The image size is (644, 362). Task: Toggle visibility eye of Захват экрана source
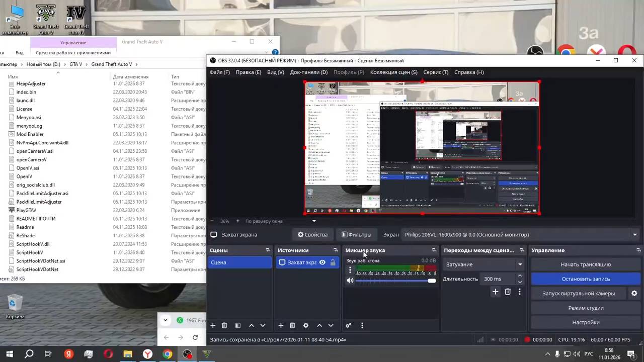[322, 262]
